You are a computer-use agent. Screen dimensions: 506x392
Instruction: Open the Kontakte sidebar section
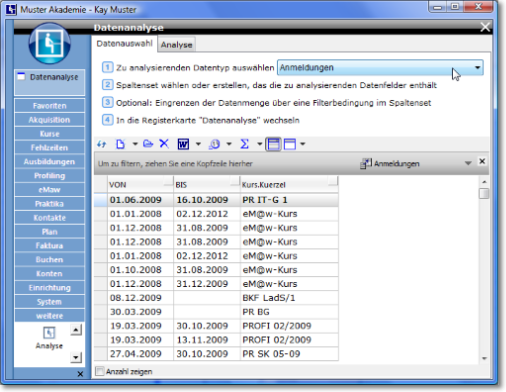click(x=50, y=218)
